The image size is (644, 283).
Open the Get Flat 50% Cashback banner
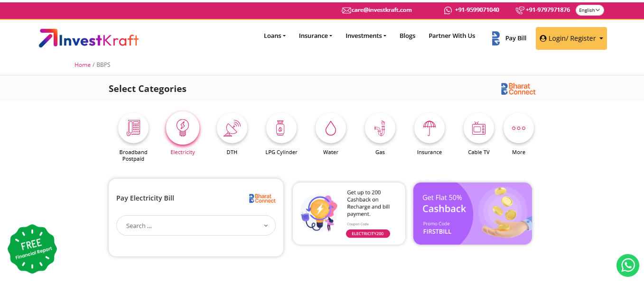coord(473,214)
